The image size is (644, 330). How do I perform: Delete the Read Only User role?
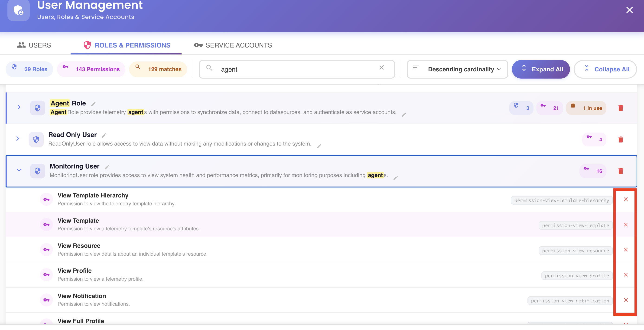pyautogui.click(x=621, y=139)
